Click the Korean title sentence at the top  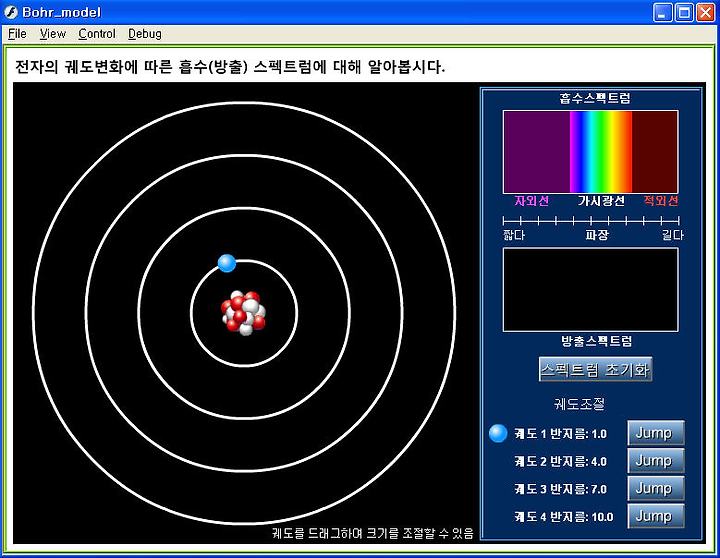pyautogui.click(x=230, y=67)
